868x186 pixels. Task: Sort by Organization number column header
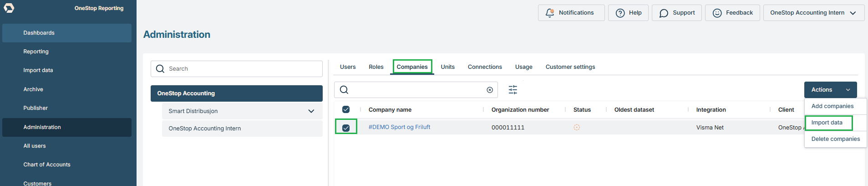tap(520, 110)
